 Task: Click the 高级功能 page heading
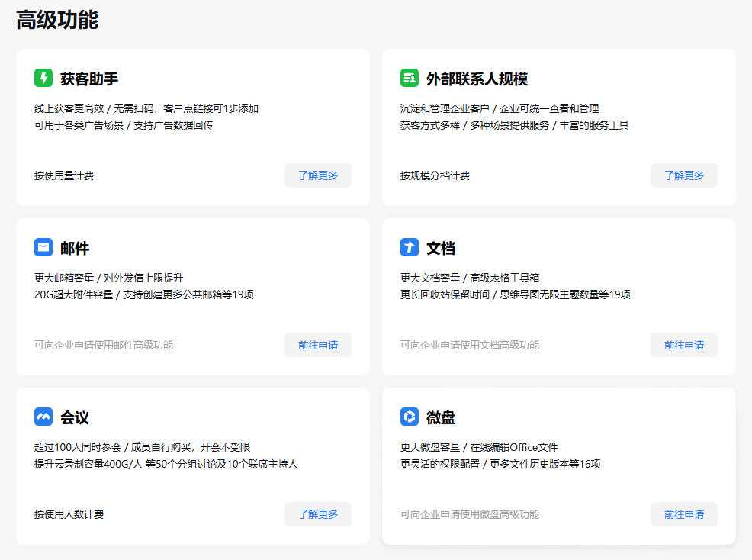57,20
